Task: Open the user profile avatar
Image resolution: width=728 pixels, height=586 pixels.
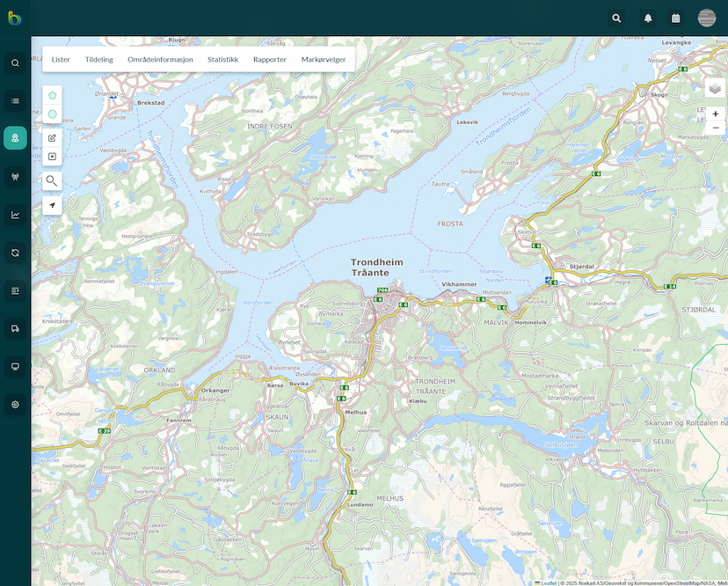Action: click(x=707, y=18)
